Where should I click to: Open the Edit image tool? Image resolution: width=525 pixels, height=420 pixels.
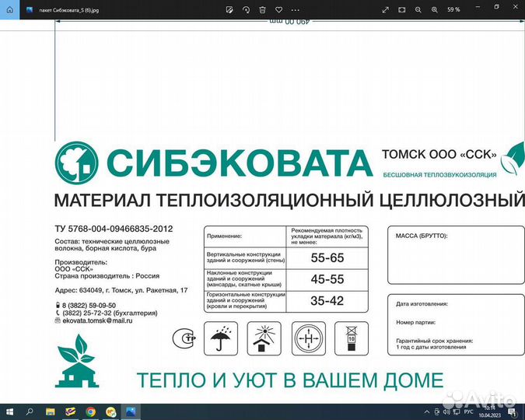tap(229, 9)
